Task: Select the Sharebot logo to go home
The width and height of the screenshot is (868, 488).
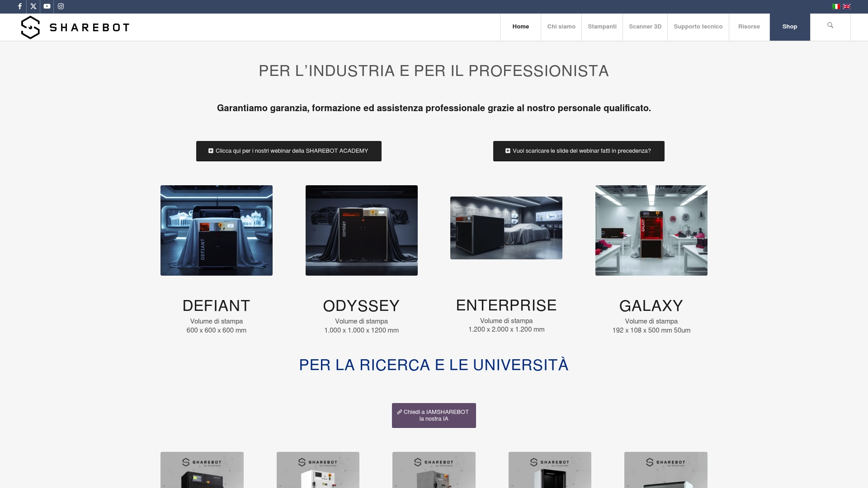Action: 75,27
